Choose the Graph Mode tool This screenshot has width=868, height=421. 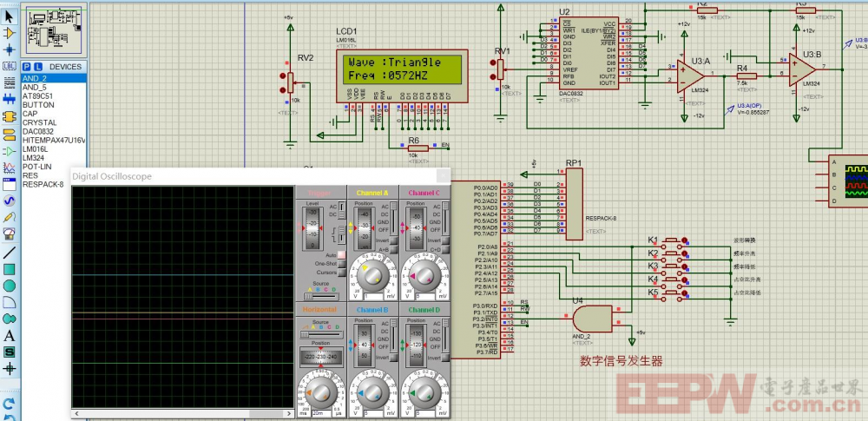pos(9,168)
